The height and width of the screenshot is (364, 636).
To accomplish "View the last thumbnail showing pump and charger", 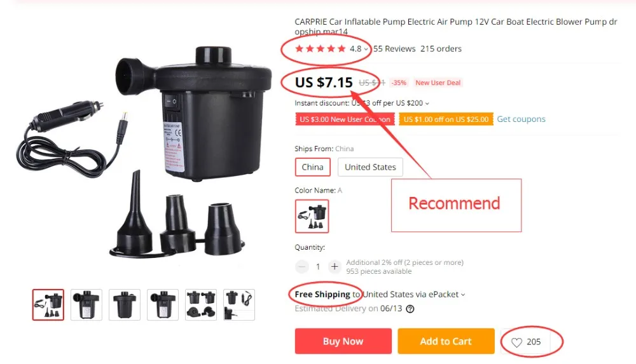I will pyautogui.click(x=239, y=305).
